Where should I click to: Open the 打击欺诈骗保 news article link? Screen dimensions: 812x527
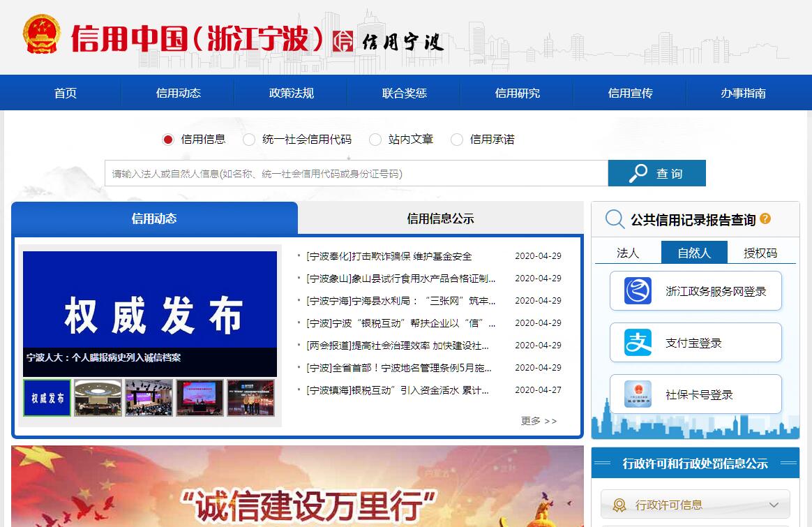[389, 256]
